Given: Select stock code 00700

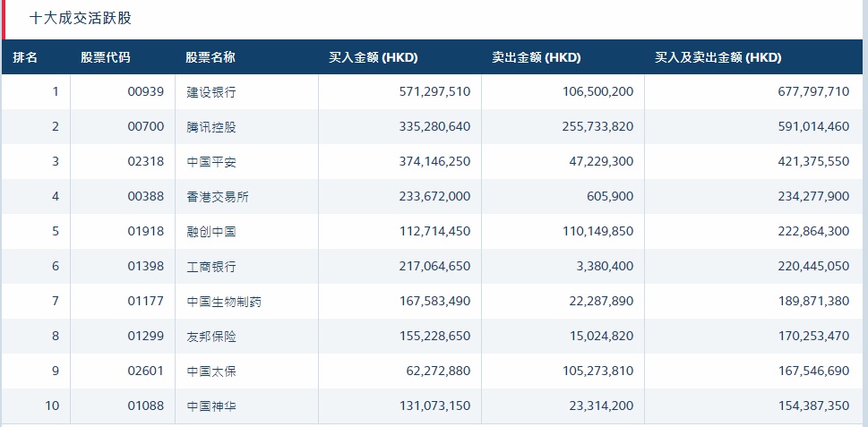Looking at the screenshot, I should pos(146,126).
